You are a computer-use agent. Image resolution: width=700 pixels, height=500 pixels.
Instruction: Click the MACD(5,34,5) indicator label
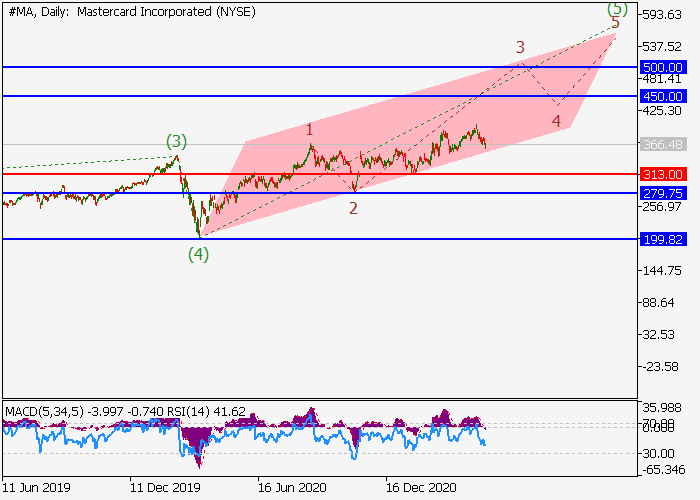pyautogui.click(x=44, y=411)
